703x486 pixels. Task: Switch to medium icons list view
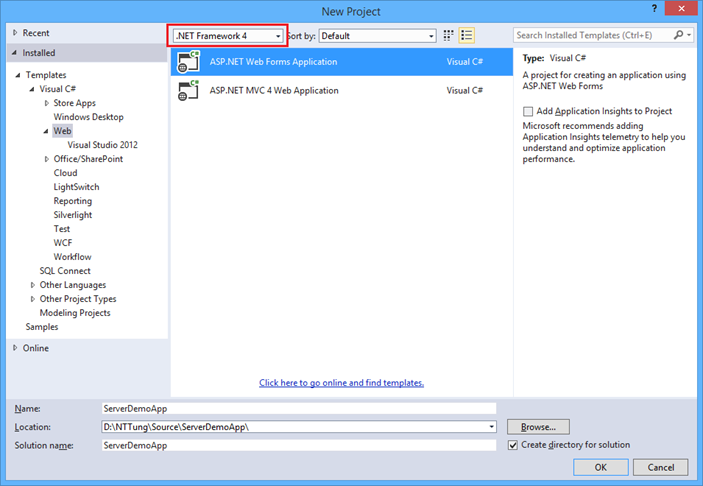point(467,35)
